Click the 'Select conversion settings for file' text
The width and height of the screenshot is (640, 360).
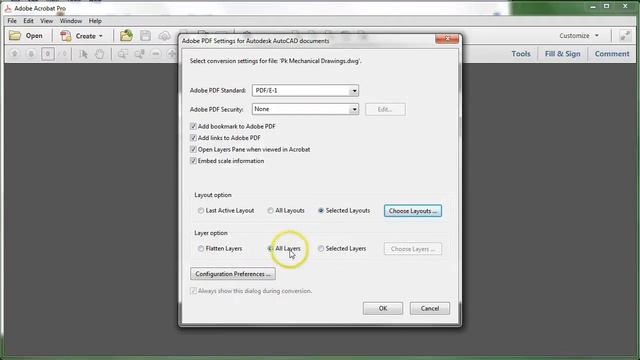(x=276, y=61)
